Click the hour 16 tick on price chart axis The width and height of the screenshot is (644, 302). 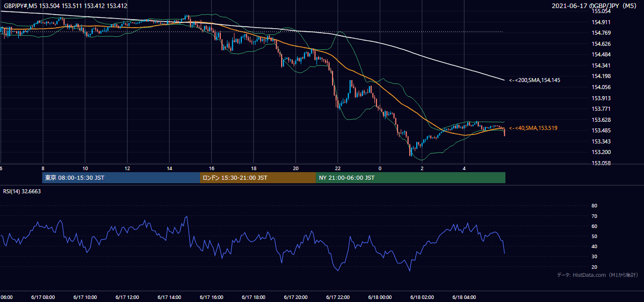[212, 169]
